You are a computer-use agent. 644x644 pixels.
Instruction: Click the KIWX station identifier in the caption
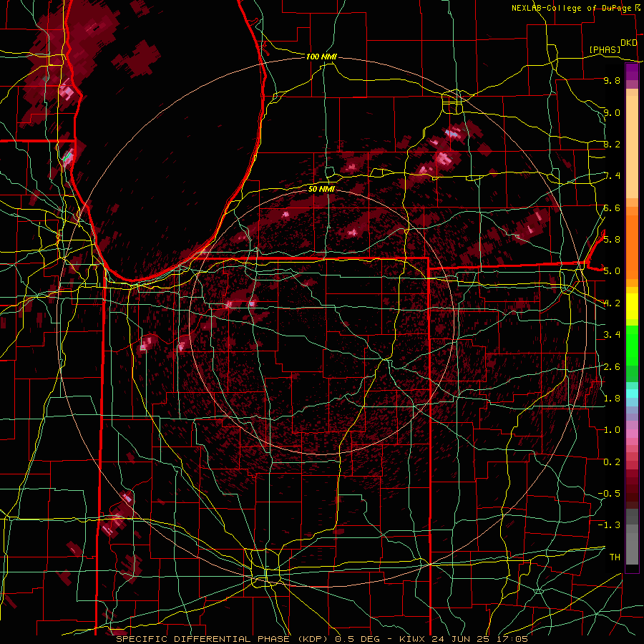[413, 639]
